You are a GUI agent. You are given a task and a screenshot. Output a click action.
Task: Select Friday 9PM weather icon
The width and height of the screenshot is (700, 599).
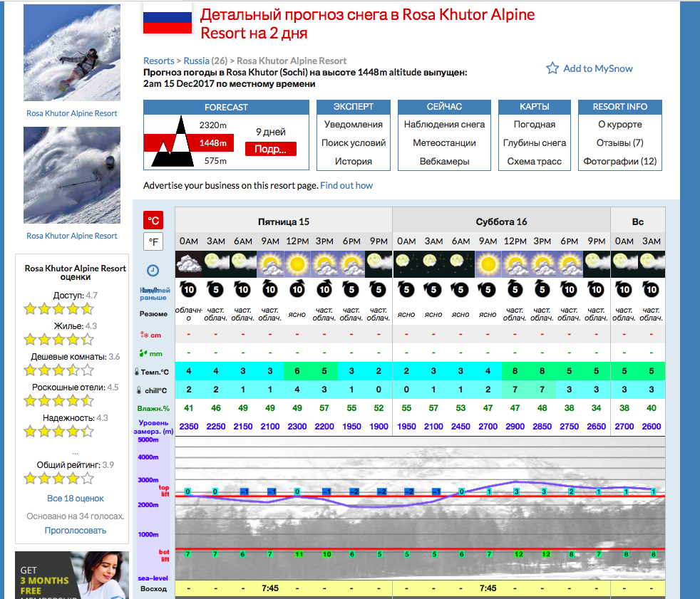(379, 264)
